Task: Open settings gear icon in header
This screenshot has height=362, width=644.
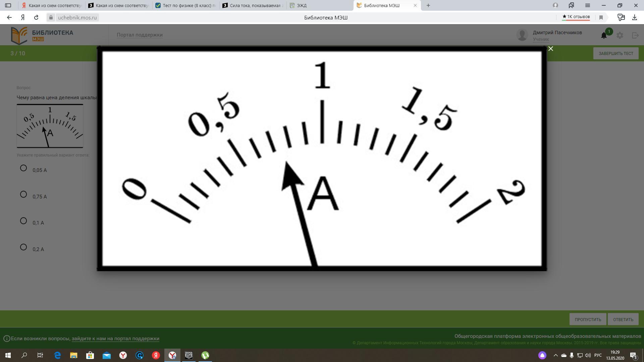Action: point(620,35)
